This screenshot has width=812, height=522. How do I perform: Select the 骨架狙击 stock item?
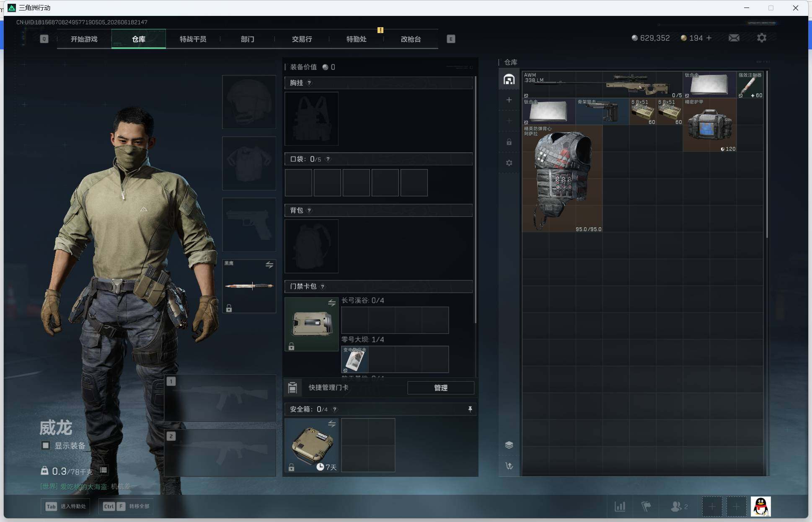(602, 111)
